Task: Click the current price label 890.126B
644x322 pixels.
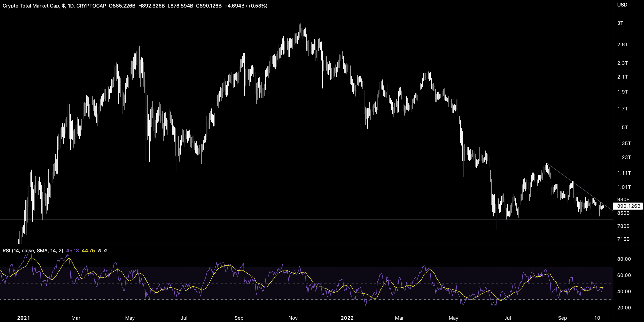Action: [x=628, y=206]
